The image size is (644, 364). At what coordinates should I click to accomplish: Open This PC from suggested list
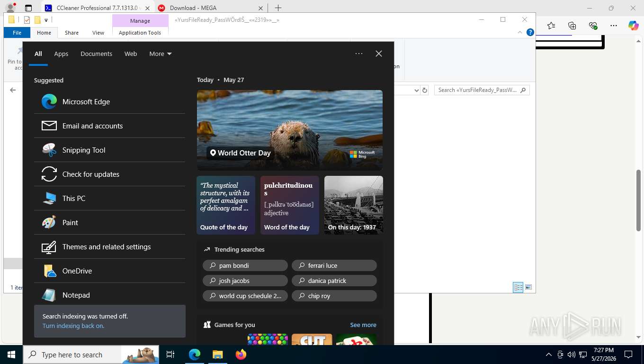pyautogui.click(x=109, y=198)
